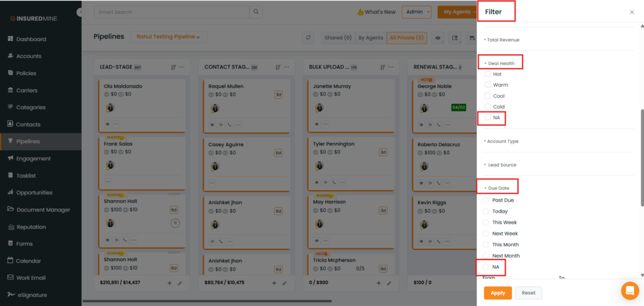
Task: Open the Rahul Testing Pipeline dropdown
Action: pos(168,37)
